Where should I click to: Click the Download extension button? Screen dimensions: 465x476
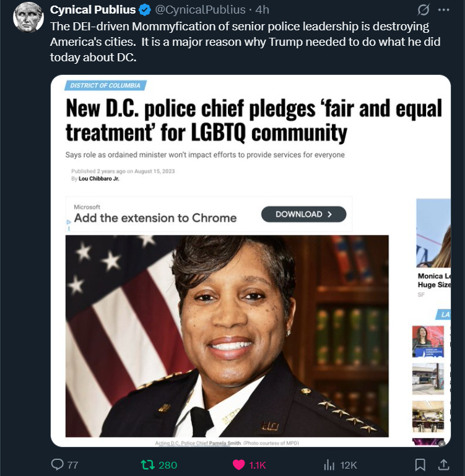point(303,214)
